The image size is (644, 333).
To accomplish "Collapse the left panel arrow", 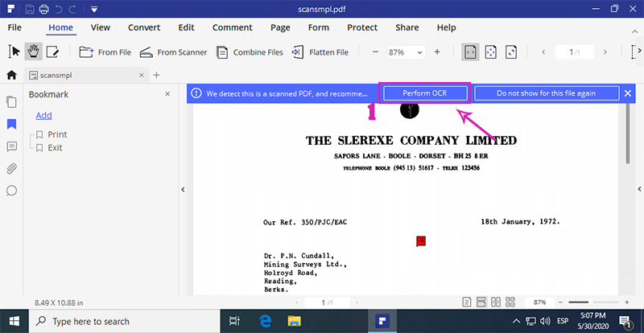I will click(184, 189).
